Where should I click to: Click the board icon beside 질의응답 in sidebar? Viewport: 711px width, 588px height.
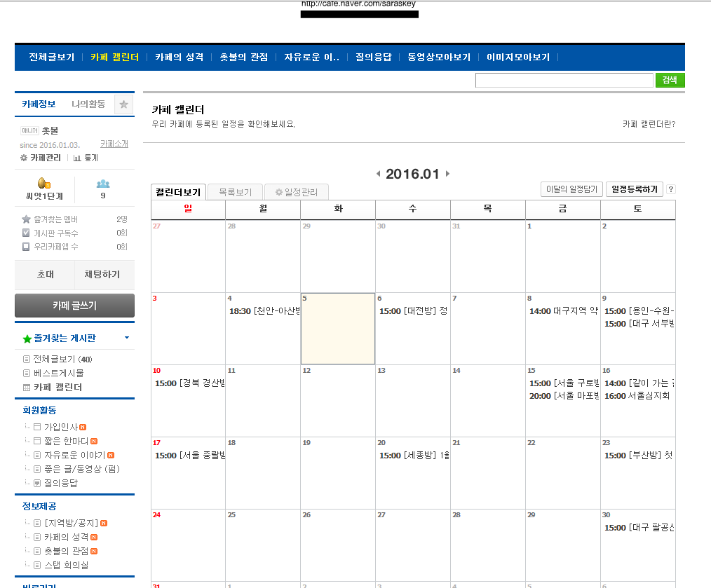[37, 484]
